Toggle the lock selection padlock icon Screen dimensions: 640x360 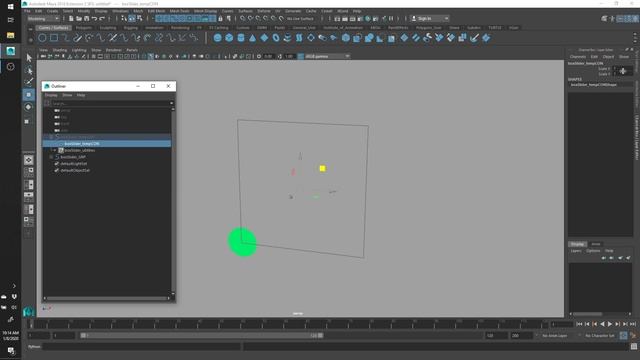point(221,18)
